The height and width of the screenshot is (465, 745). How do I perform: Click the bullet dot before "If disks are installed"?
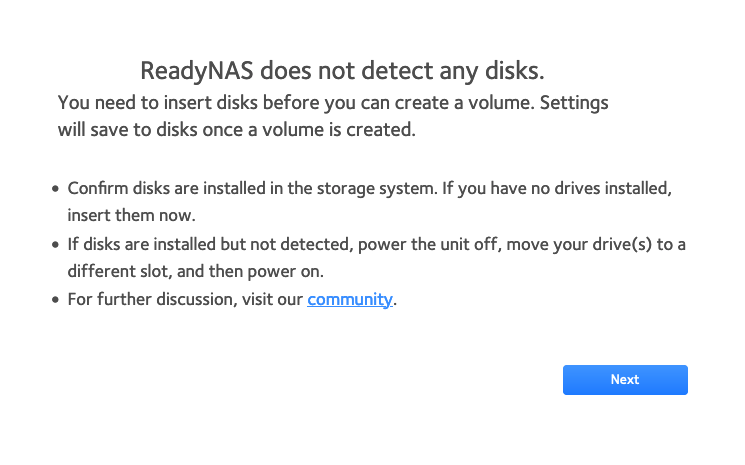pyautogui.click(x=54, y=245)
